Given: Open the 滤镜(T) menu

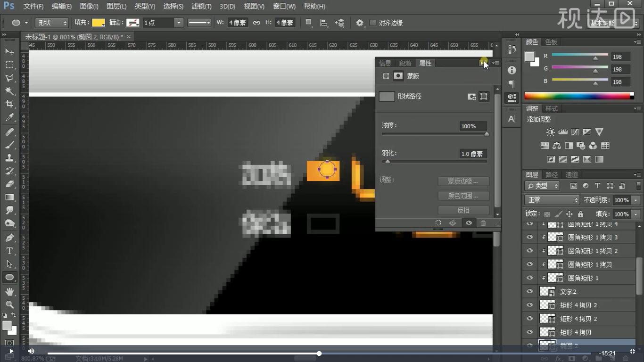Looking at the screenshot, I should pyautogui.click(x=201, y=6).
